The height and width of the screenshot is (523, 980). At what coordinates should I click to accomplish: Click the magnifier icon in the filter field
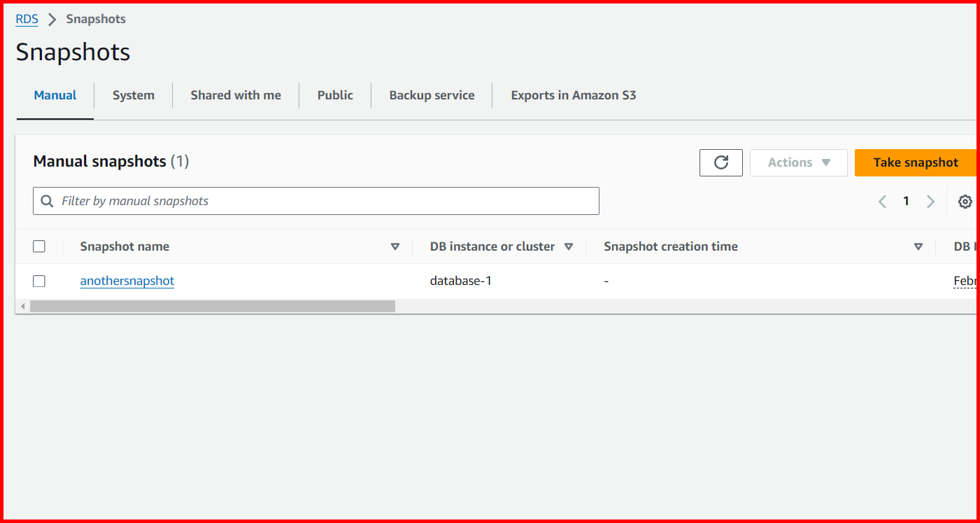pyautogui.click(x=46, y=201)
